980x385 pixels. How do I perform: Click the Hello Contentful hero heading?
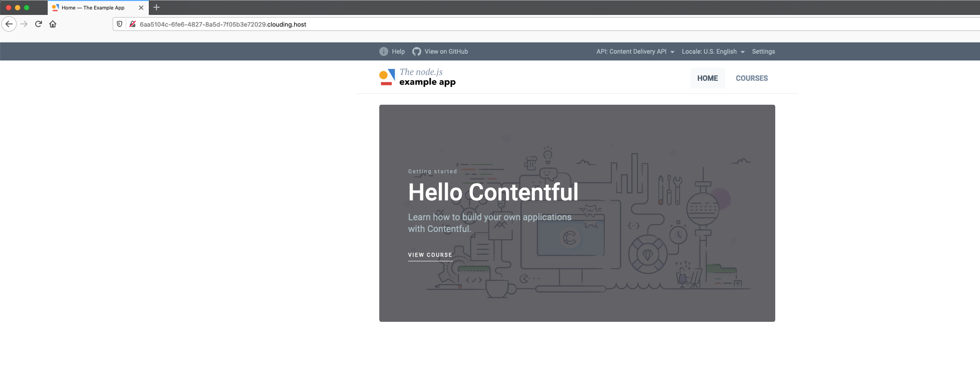pyautogui.click(x=493, y=192)
